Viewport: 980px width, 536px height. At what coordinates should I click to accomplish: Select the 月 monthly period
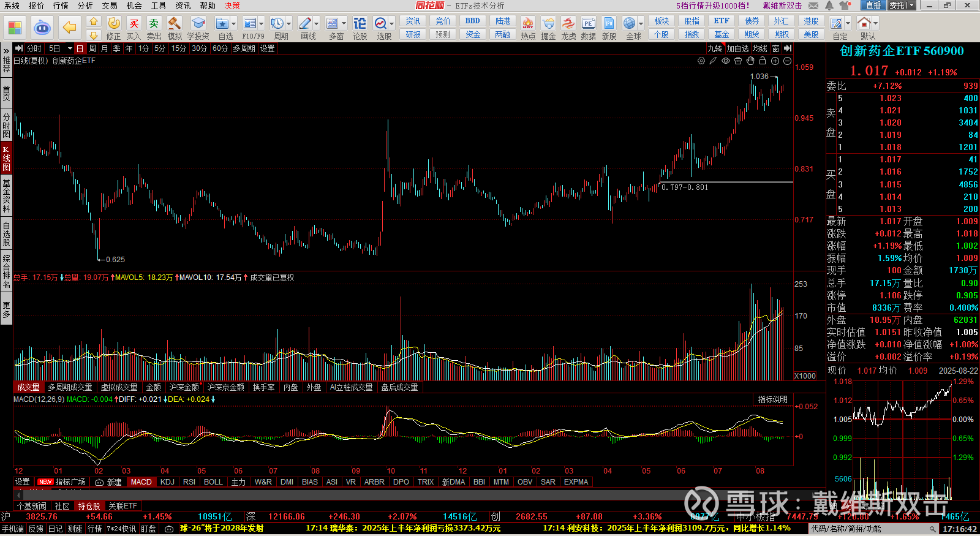(x=105, y=48)
